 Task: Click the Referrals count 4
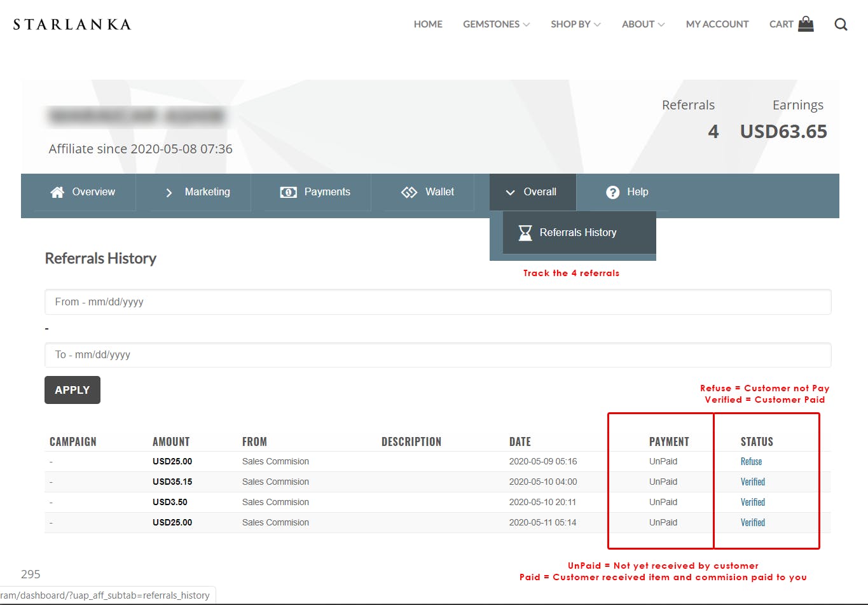click(x=713, y=132)
